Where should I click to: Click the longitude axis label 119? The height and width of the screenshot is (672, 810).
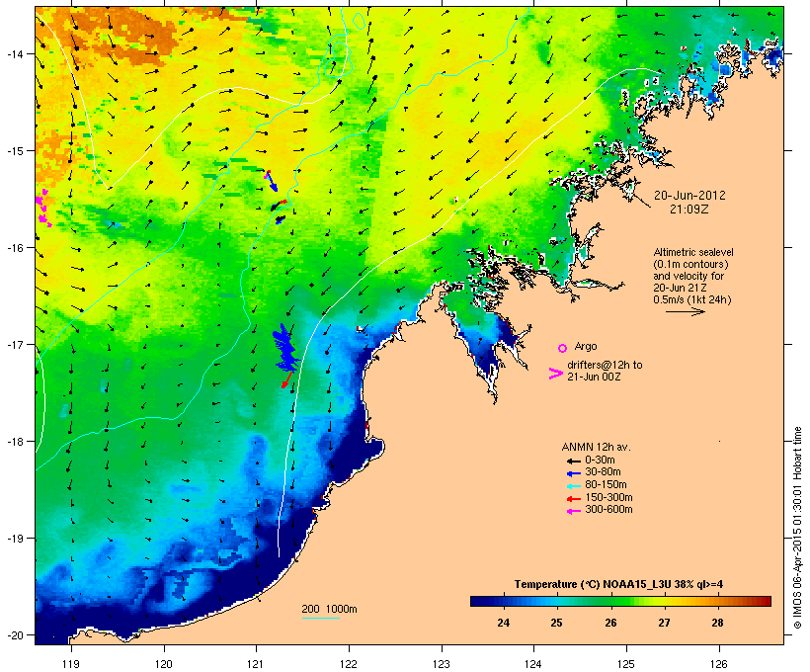pos(71,664)
